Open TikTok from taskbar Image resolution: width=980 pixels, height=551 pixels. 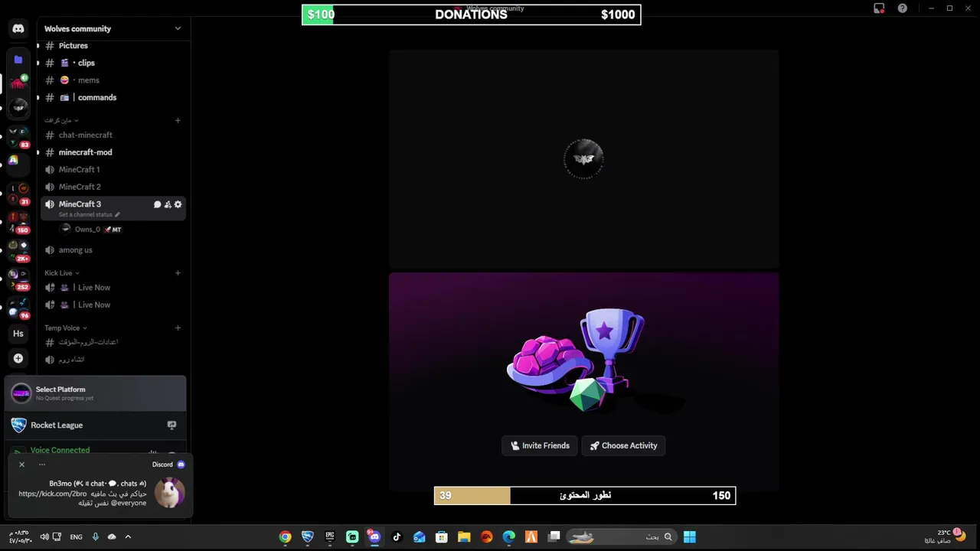click(397, 537)
